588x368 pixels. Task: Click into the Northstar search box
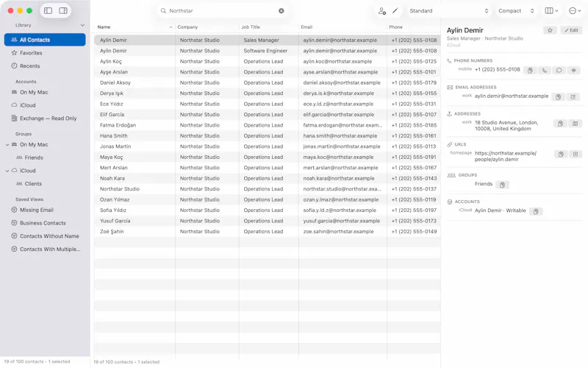pyautogui.click(x=222, y=11)
